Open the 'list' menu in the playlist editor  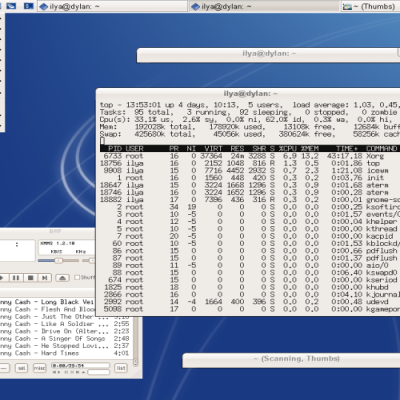(x=121, y=368)
